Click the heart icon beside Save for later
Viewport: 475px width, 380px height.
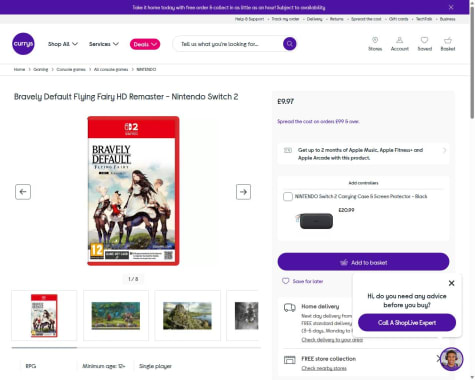point(285,281)
